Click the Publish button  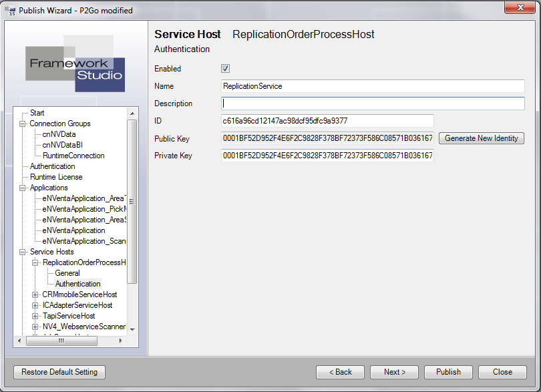pyautogui.click(x=448, y=372)
